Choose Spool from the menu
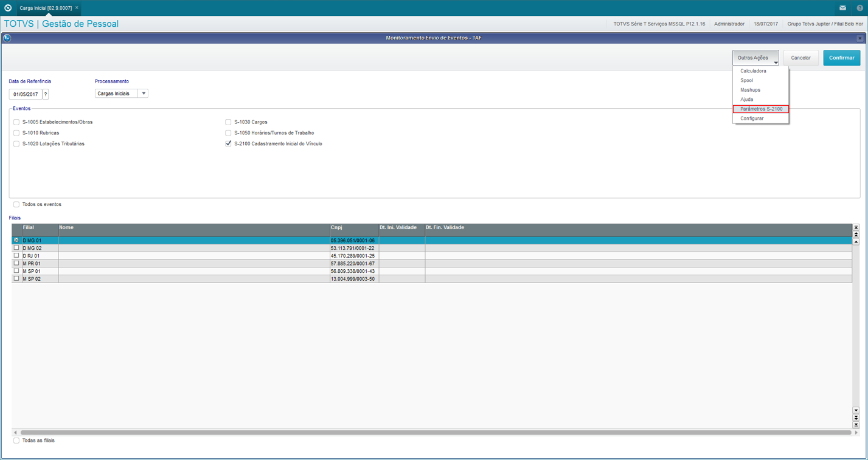This screenshot has width=868, height=460. [x=760, y=80]
